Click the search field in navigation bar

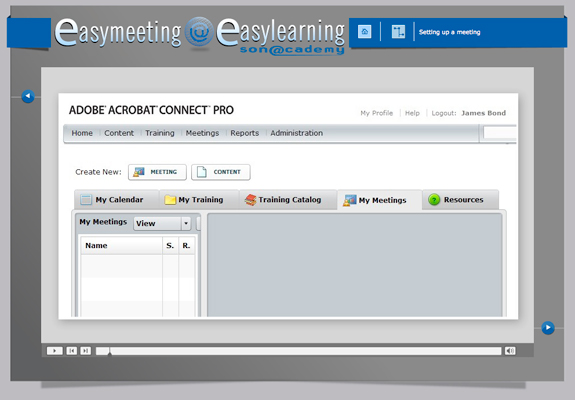(499, 133)
